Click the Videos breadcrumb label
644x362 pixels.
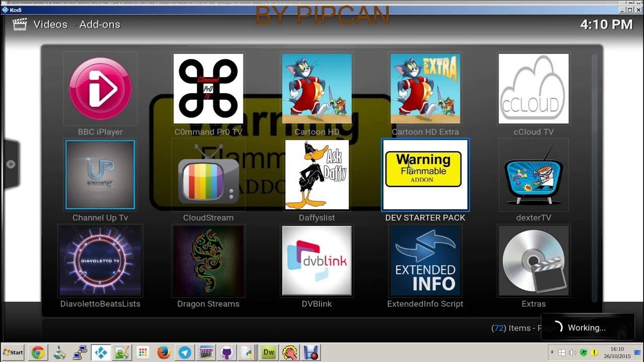coord(50,24)
